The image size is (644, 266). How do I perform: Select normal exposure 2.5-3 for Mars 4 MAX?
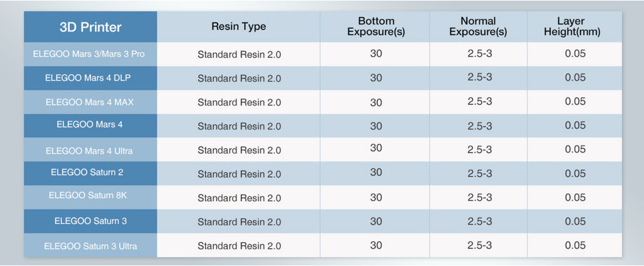pos(480,101)
